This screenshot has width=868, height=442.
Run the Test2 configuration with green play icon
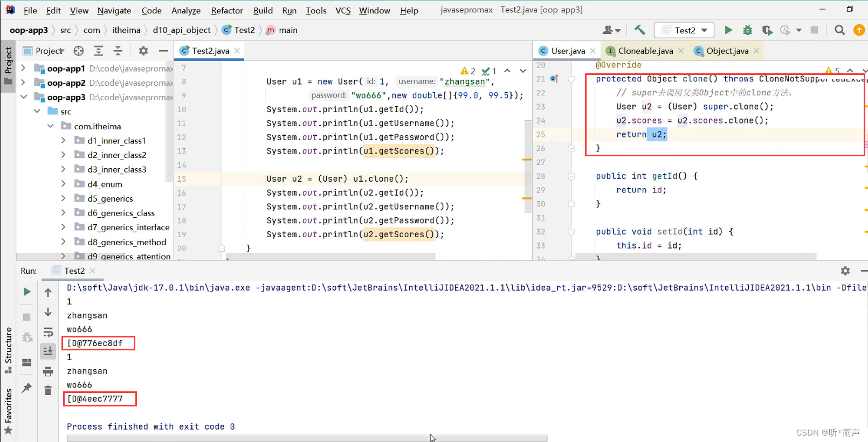728,30
